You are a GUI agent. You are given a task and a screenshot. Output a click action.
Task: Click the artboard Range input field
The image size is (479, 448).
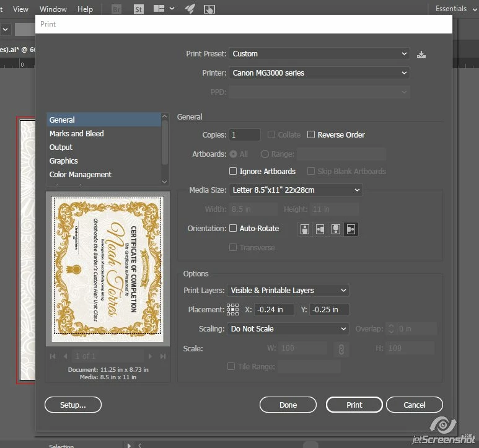pos(341,154)
